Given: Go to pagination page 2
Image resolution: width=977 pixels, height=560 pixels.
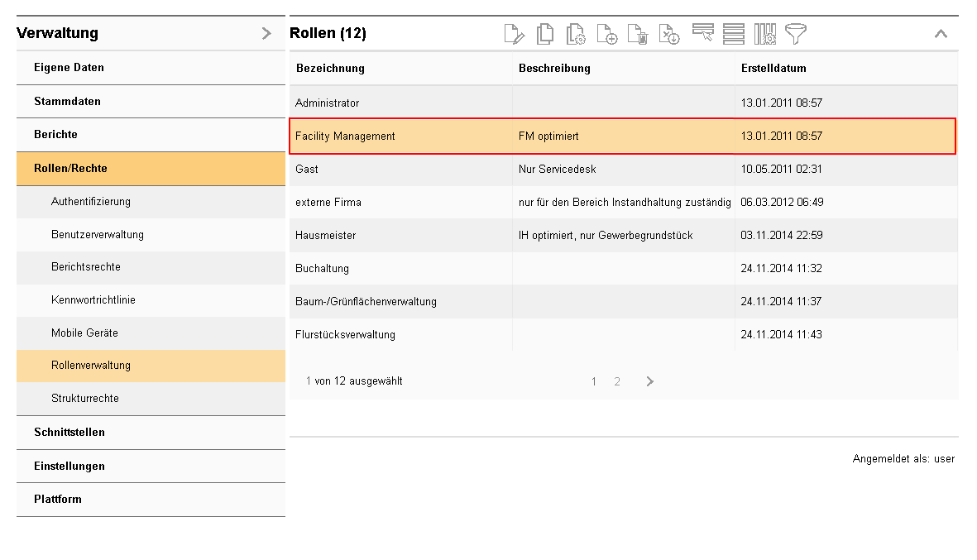Looking at the screenshot, I should tap(617, 381).
